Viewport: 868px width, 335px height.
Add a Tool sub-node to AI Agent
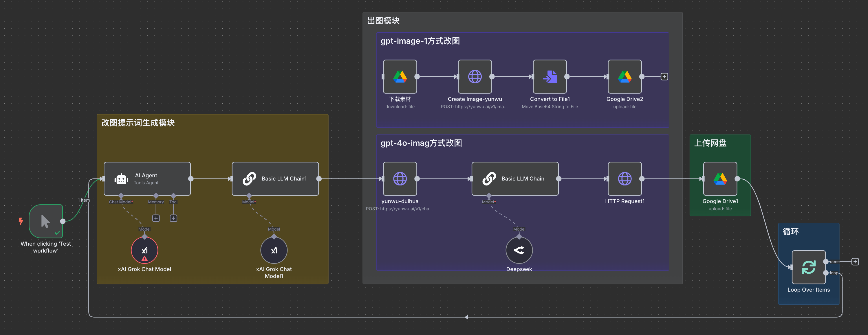[x=173, y=218]
